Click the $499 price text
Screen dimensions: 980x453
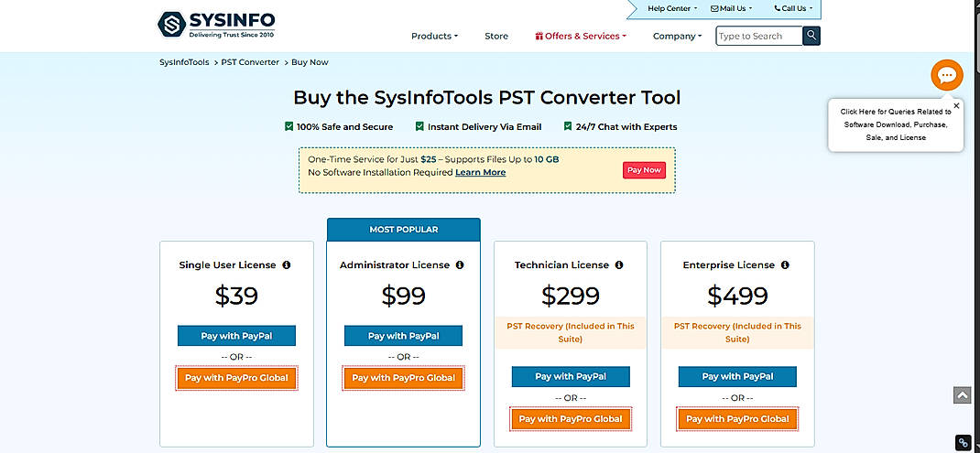[737, 296]
